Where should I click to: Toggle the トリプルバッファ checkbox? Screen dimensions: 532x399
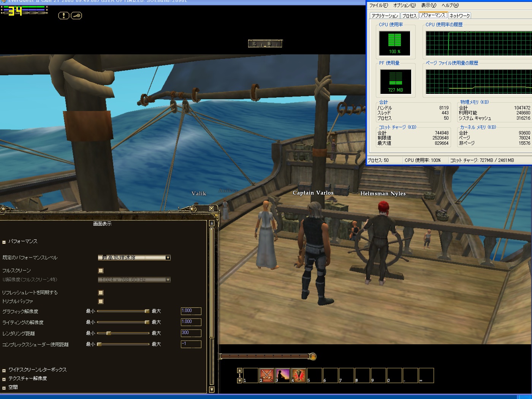(x=101, y=301)
